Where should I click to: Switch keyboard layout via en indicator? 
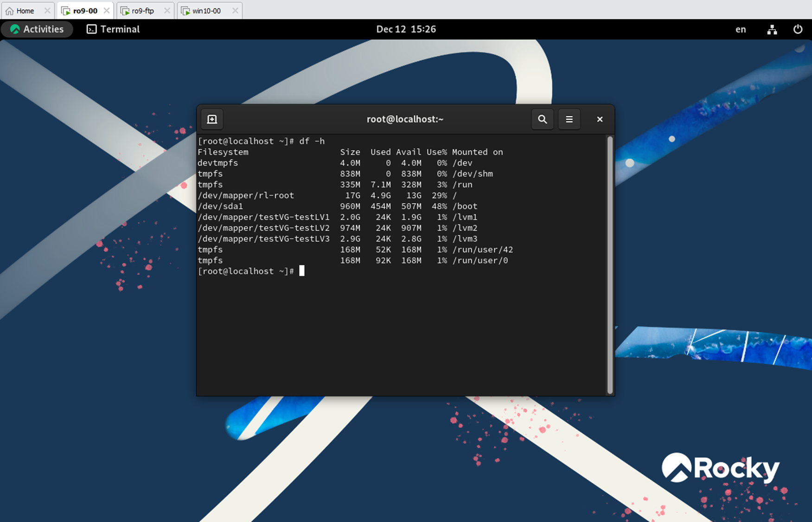[741, 29]
